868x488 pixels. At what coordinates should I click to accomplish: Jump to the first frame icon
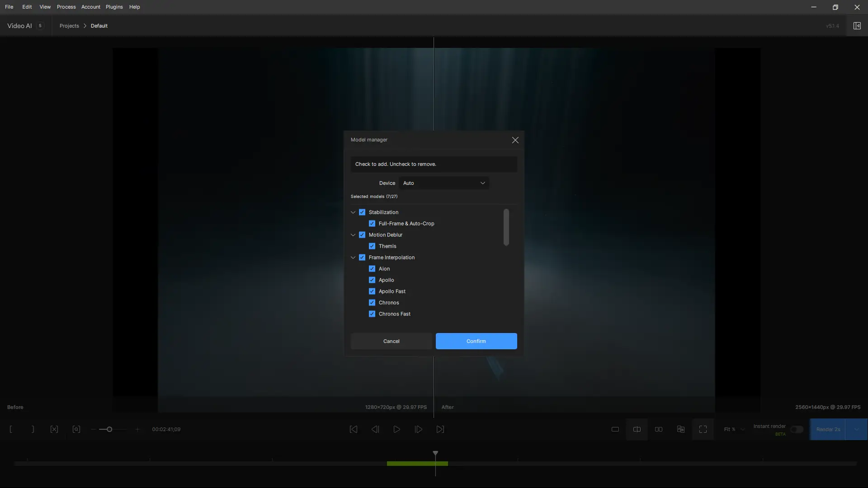click(x=354, y=429)
